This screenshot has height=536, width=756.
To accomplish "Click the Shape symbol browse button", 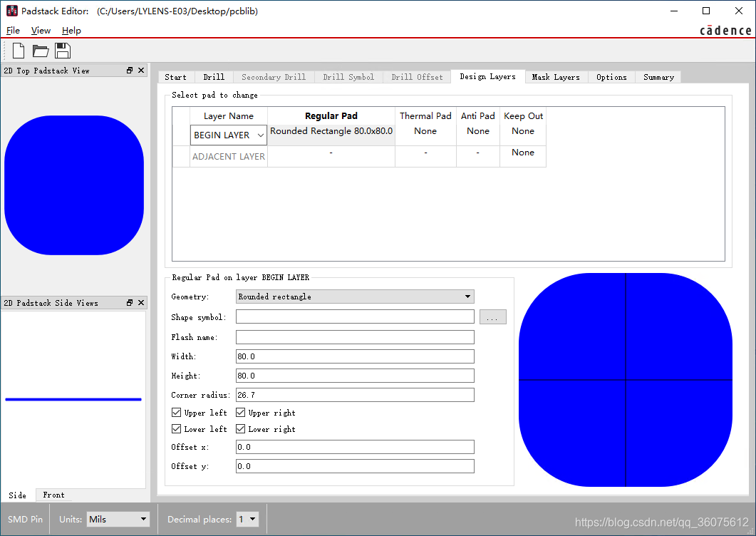I will (x=492, y=318).
